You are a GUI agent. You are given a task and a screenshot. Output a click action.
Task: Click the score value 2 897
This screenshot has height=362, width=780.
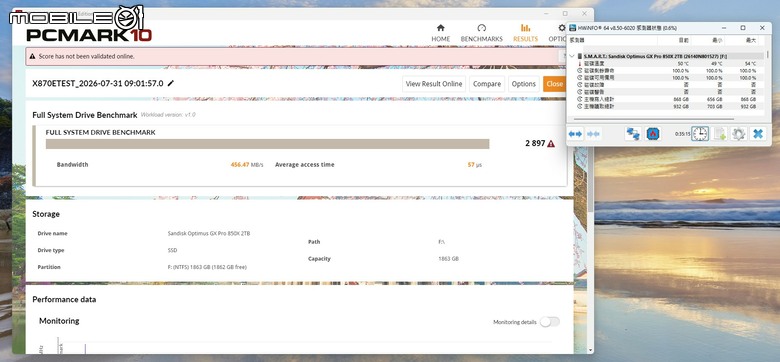535,144
